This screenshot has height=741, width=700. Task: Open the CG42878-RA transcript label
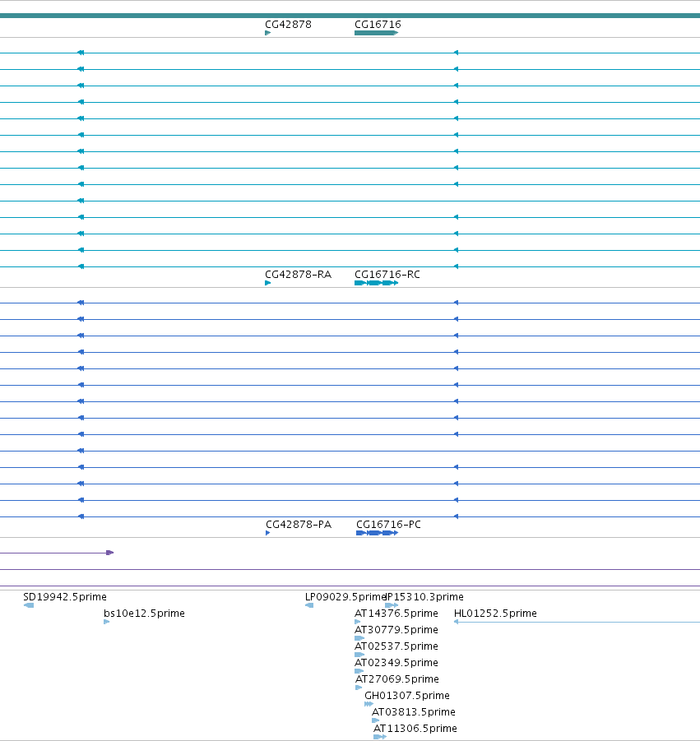point(299,275)
